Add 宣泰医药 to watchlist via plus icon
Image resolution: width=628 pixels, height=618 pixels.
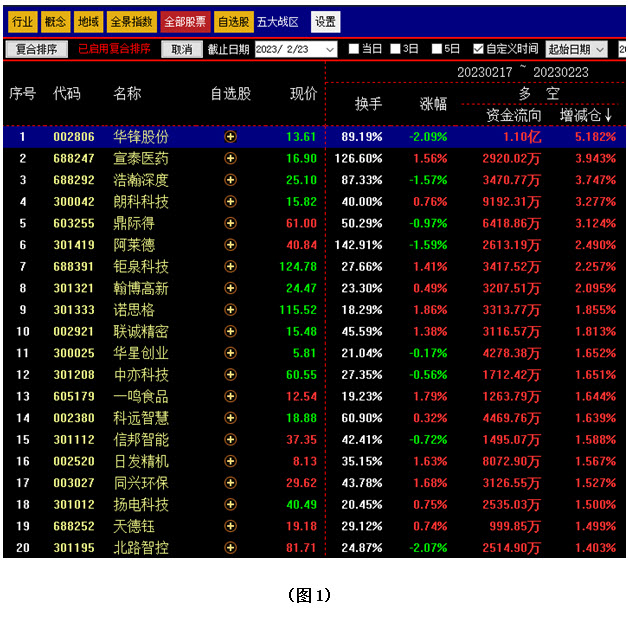[x=230, y=159]
